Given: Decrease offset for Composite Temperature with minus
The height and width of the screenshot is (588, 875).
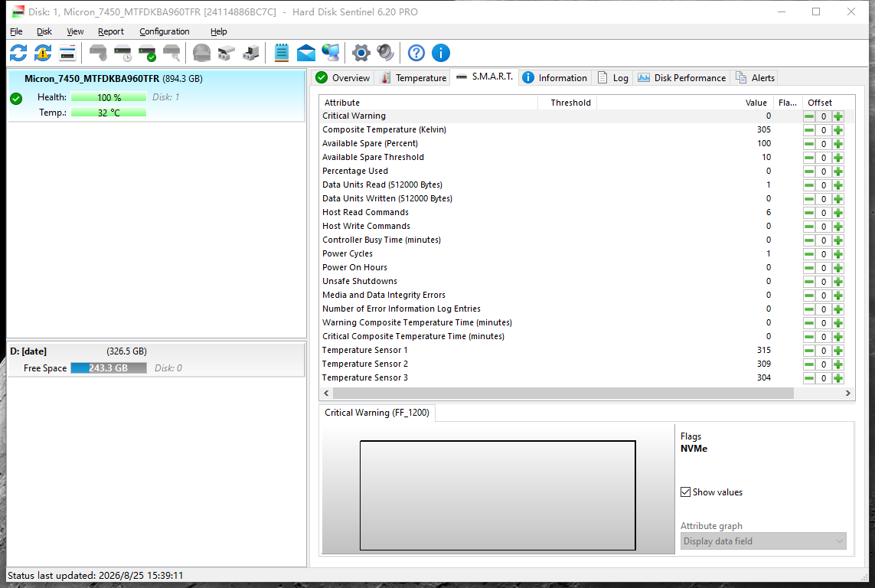Looking at the screenshot, I should click(808, 130).
